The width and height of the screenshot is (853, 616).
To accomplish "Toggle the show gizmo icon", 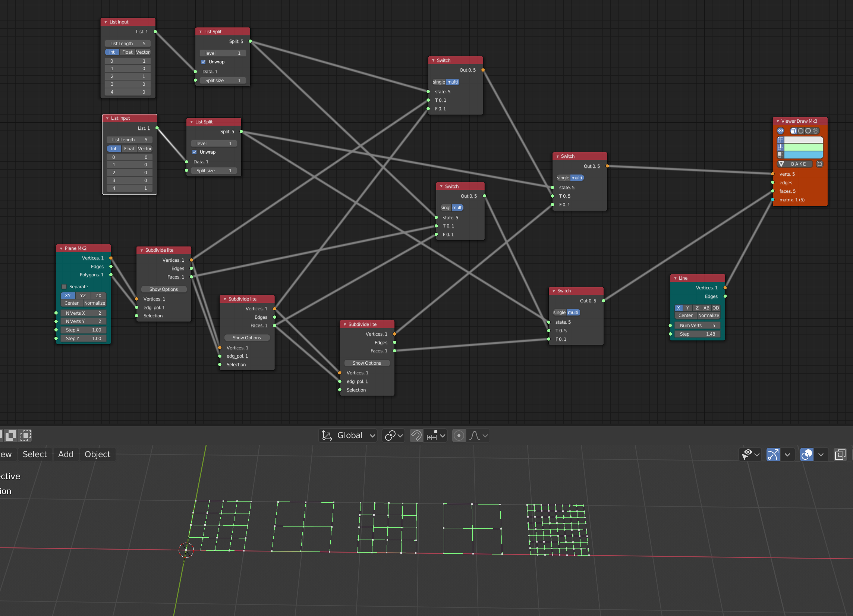I will click(x=773, y=454).
